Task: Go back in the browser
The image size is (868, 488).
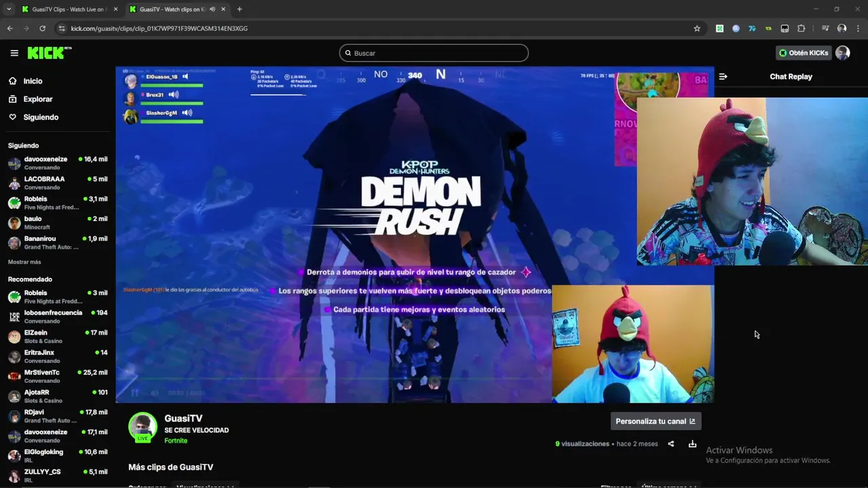Action: 9,28
